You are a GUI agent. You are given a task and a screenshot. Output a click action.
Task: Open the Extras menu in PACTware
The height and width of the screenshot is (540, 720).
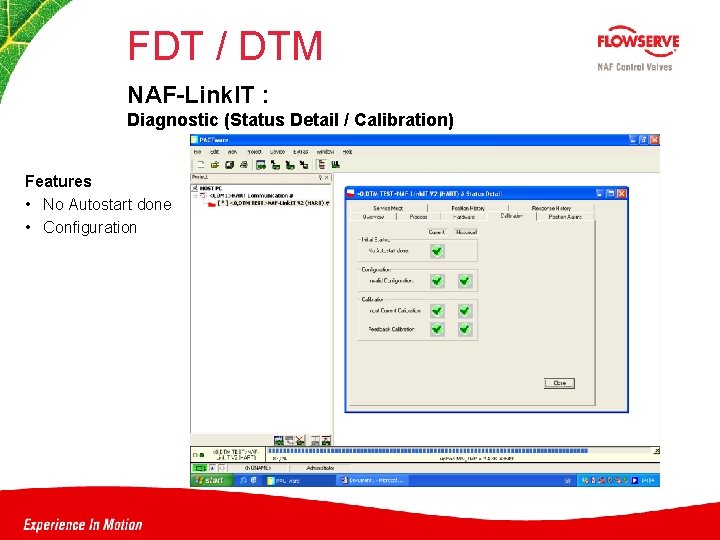pos(300,152)
